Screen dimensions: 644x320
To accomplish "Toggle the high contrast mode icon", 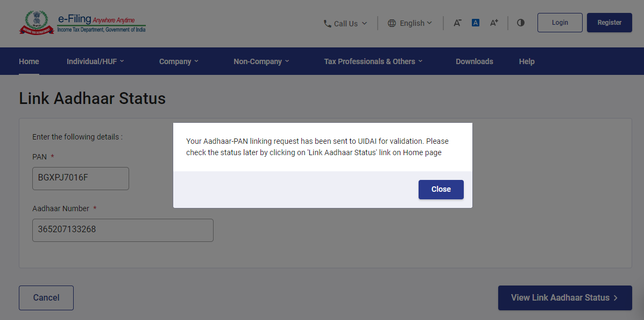I will pyautogui.click(x=520, y=23).
